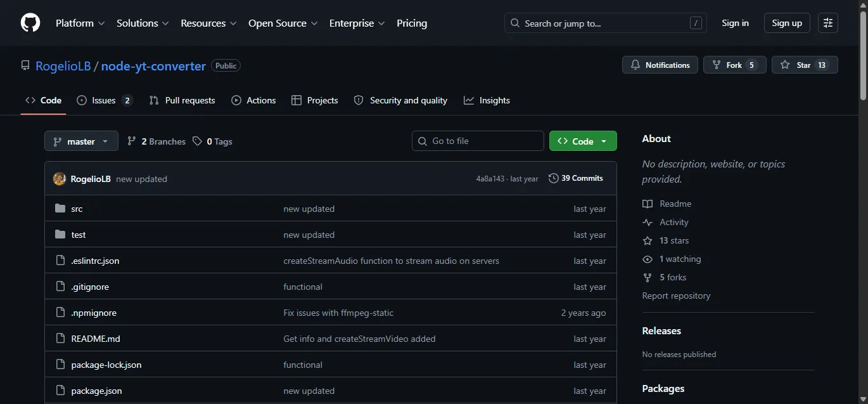This screenshot has height=404, width=868.
Task: Expand the Open Source menu
Action: click(283, 23)
